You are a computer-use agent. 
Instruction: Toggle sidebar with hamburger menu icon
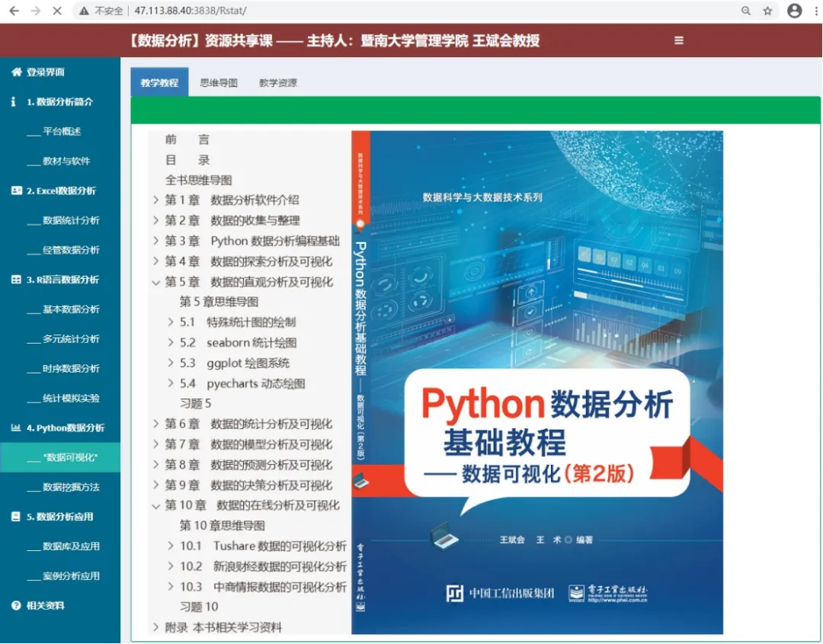[x=679, y=40]
